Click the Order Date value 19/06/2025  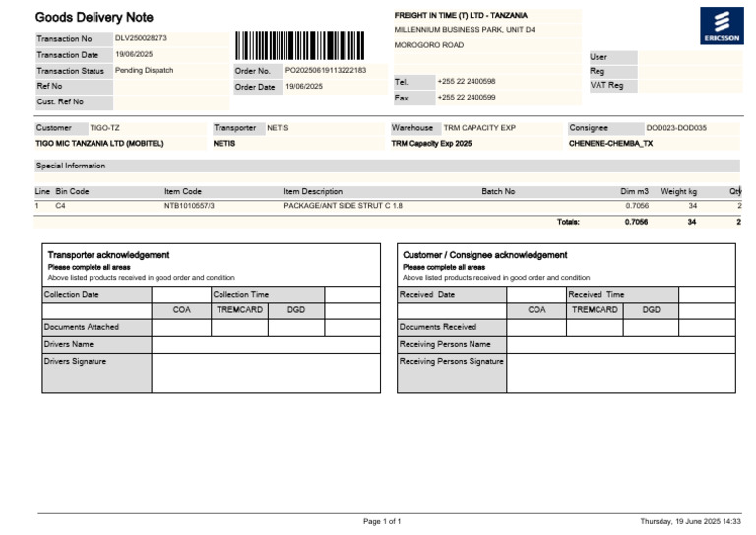tap(304, 87)
